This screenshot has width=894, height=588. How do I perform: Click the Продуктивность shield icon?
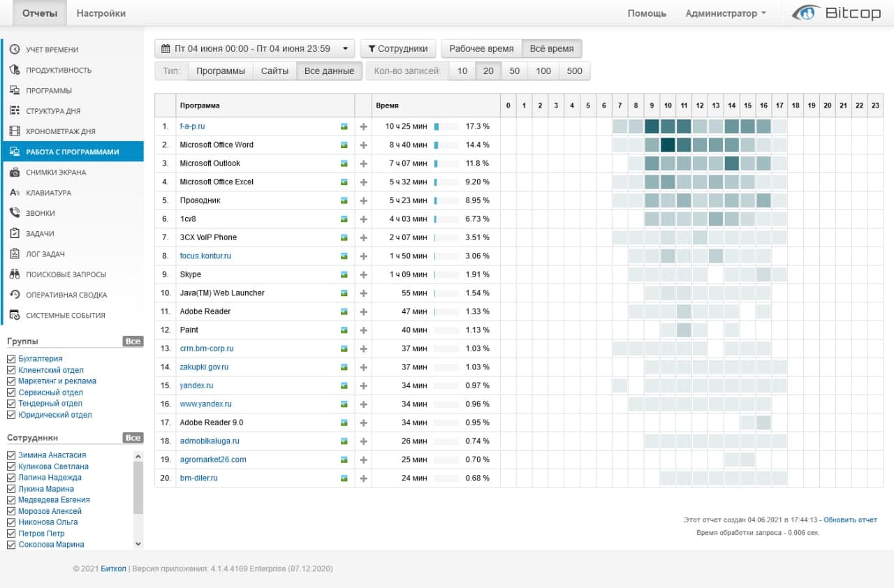pyautogui.click(x=15, y=70)
